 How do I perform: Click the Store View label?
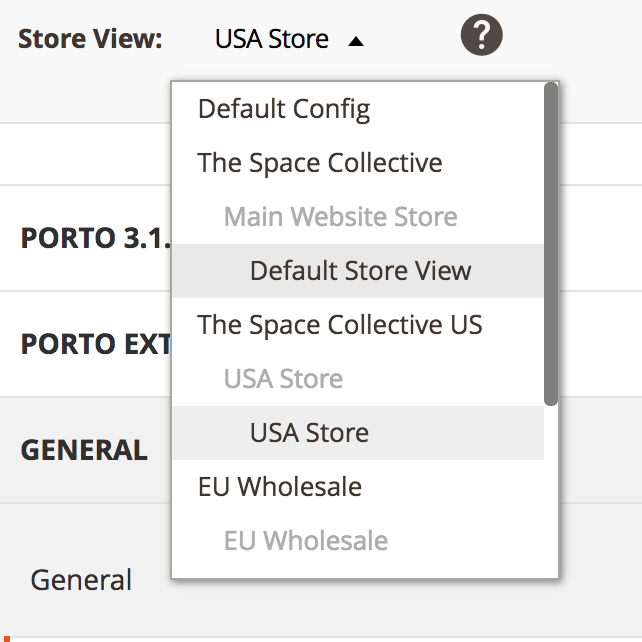point(90,40)
